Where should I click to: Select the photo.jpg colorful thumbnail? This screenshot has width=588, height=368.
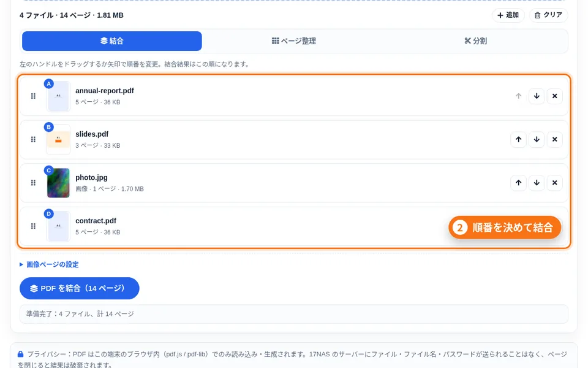point(58,183)
